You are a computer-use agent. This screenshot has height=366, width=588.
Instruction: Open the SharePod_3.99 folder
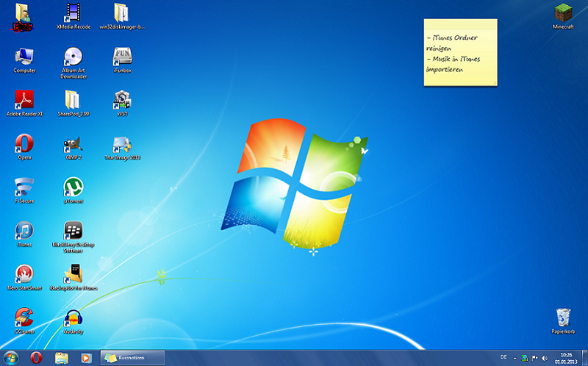point(73,103)
